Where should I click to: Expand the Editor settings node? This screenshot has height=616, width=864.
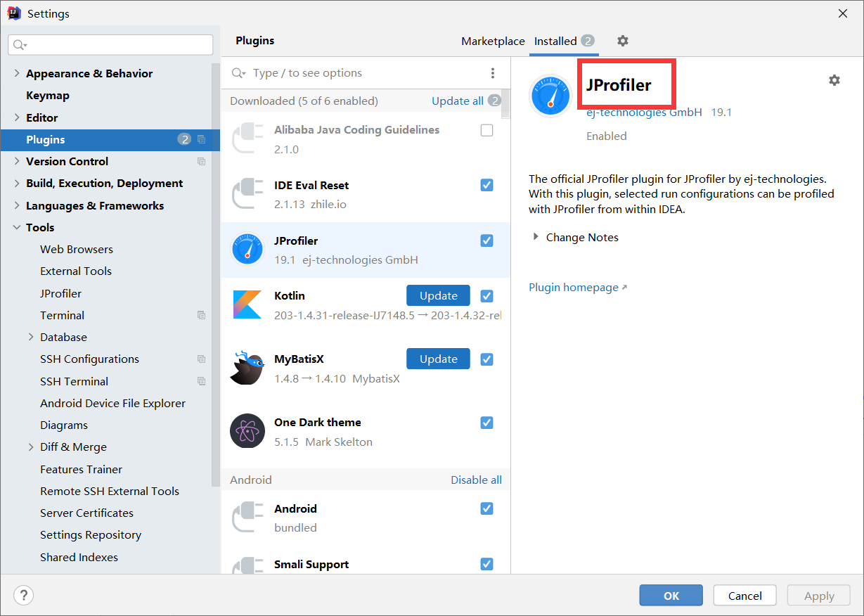(x=17, y=117)
